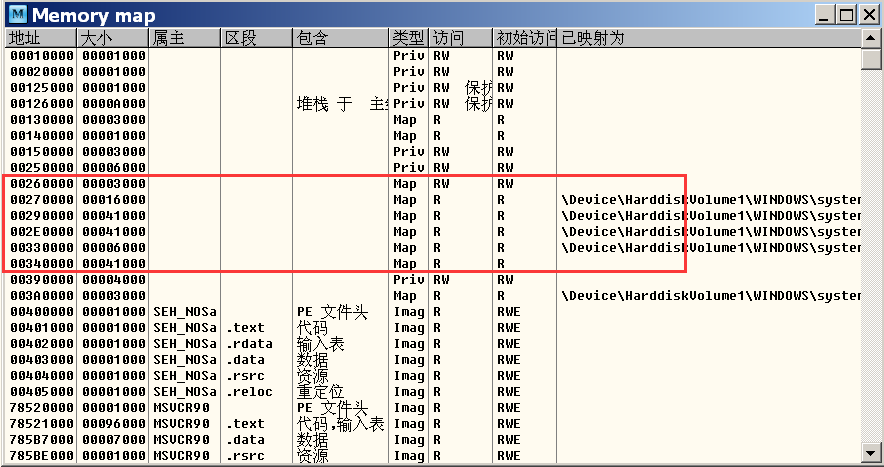The image size is (884, 467).
Task: Click the Memory map window icon
Action: pos(18,15)
